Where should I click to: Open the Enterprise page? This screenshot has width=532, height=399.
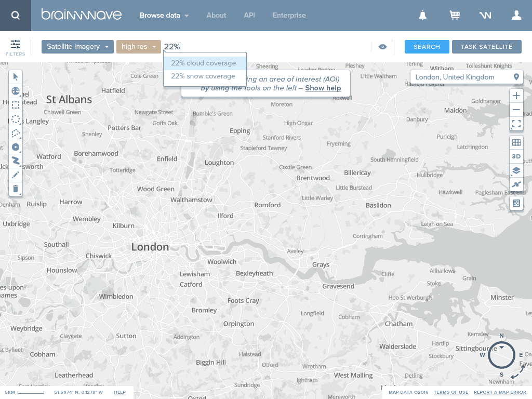289,15
